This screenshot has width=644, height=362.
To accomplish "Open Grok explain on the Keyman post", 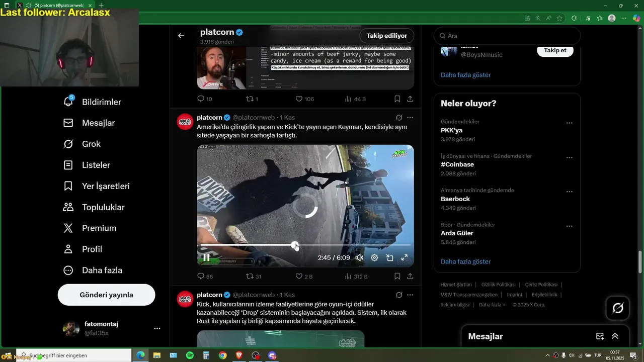I will [399, 118].
